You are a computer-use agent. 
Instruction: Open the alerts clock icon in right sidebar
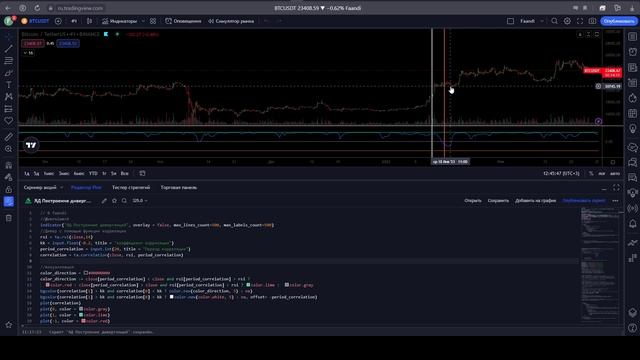click(x=632, y=52)
